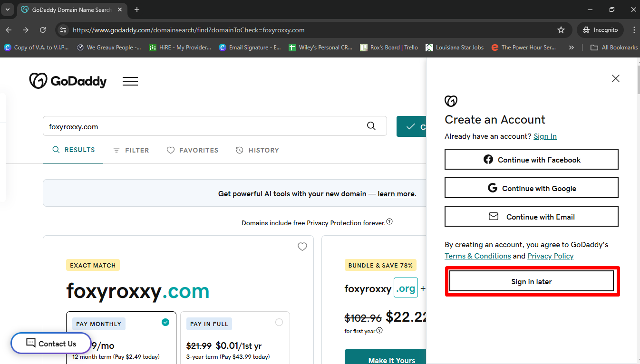
Task: Switch to the Results tab
Action: coord(73,150)
